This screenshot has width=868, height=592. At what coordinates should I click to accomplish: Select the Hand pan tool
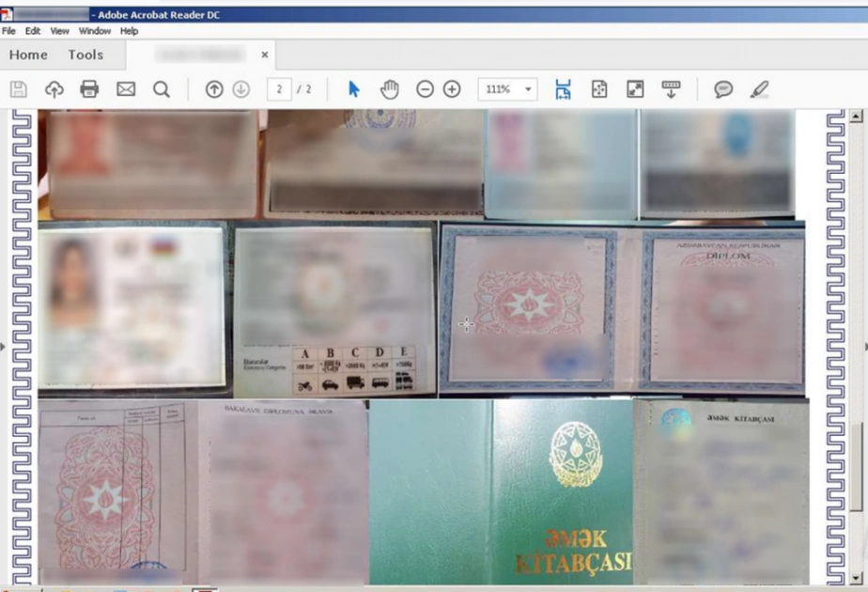(x=390, y=89)
